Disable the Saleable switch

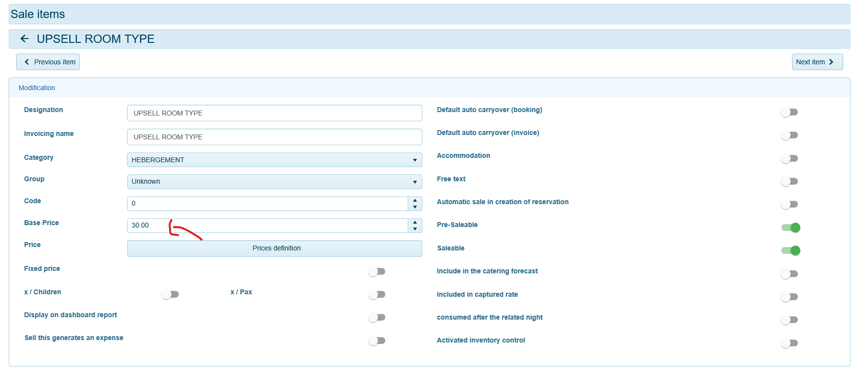point(791,250)
